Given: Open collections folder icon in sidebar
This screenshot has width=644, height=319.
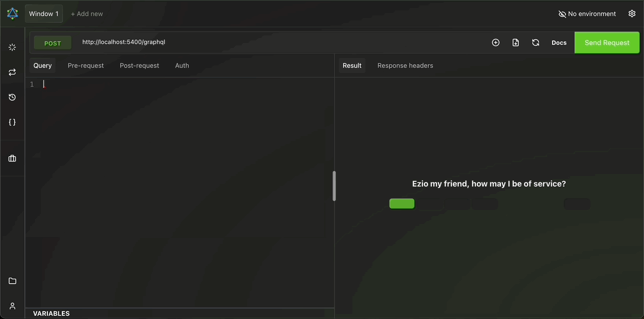Looking at the screenshot, I should click(x=12, y=281).
